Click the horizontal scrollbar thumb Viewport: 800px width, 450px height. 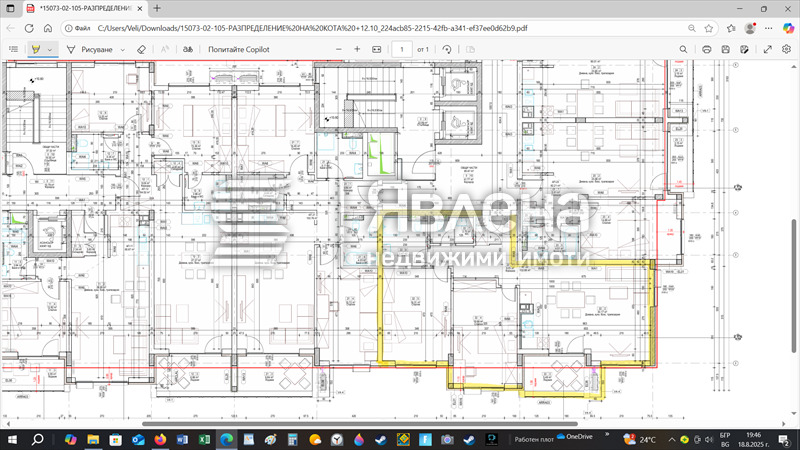pyautogui.click(x=360, y=423)
